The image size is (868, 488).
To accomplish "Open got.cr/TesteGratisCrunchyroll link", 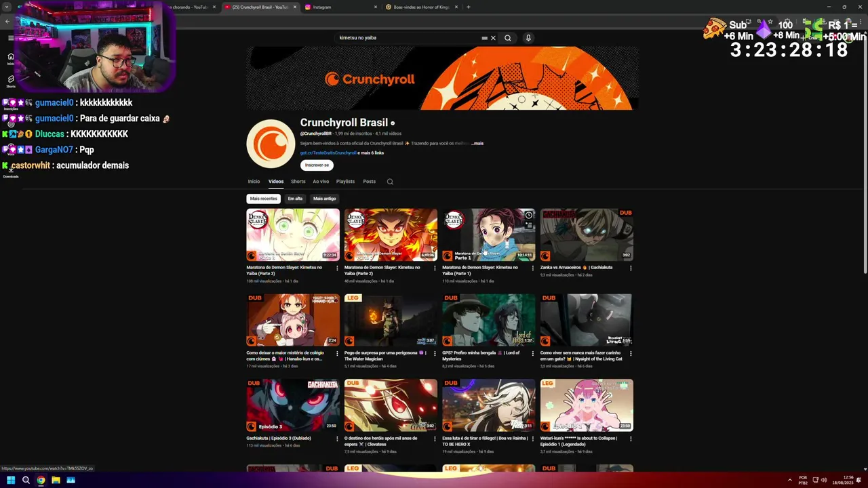I will coord(328,153).
